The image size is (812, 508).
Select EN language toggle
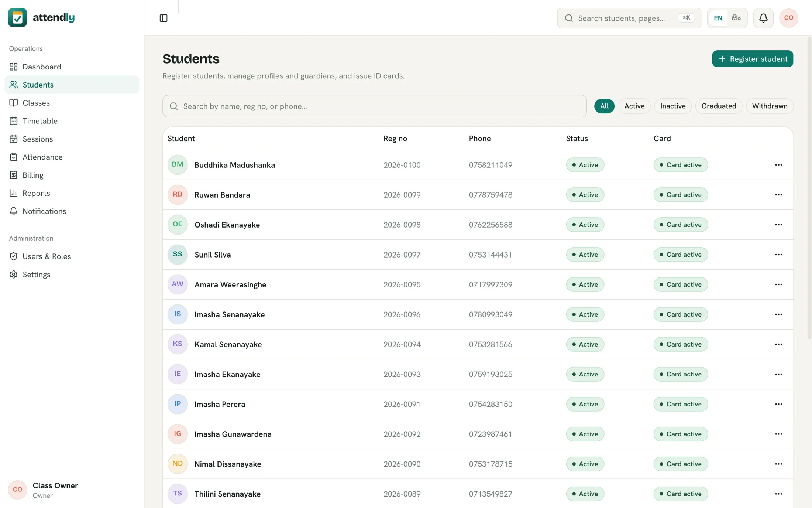pyautogui.click(x=718, y=18)
